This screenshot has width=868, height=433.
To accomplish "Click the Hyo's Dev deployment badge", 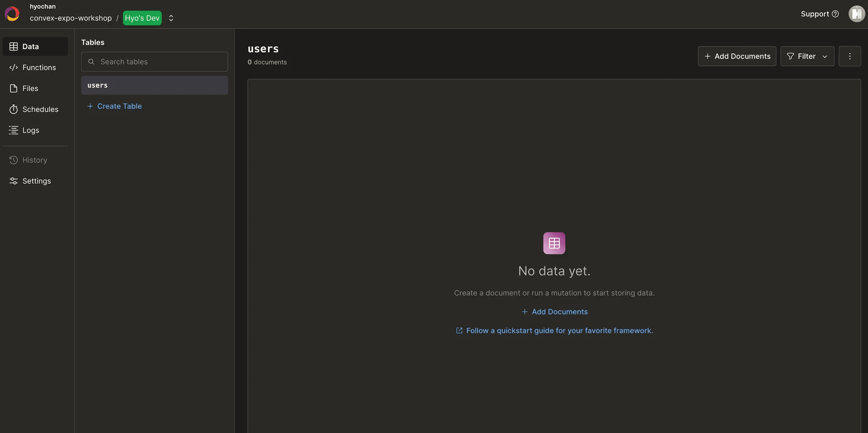I will tap(142, 18).
